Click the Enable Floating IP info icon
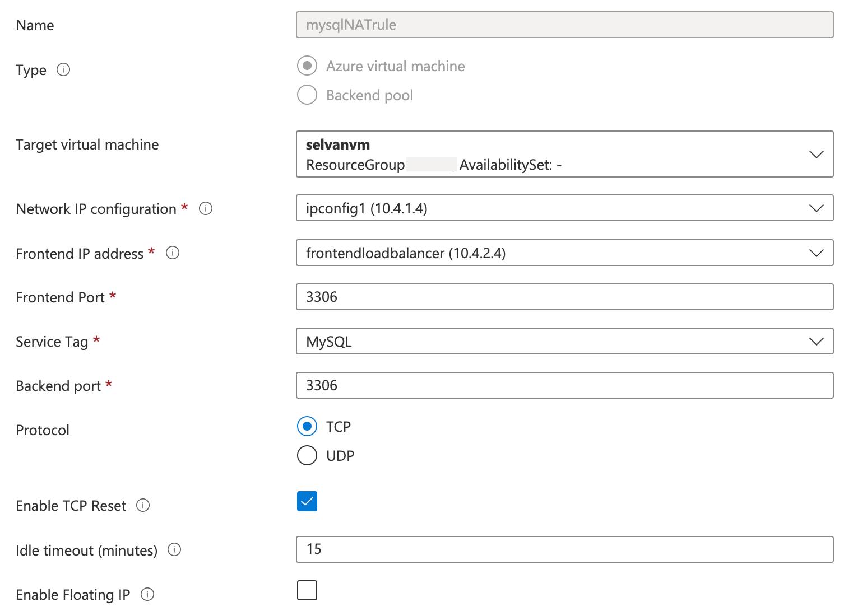This screenshot has width=853, height=616. pyautogui.click(x=147, y=594)
